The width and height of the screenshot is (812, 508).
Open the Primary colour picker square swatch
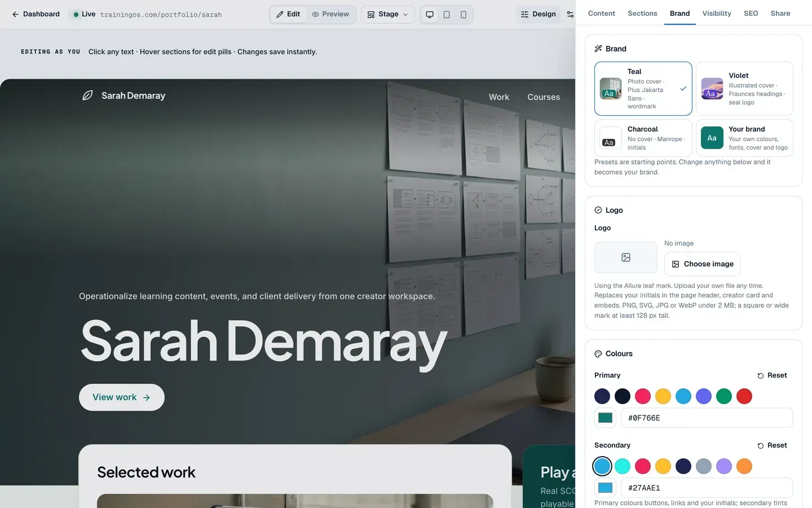(606, 418)
